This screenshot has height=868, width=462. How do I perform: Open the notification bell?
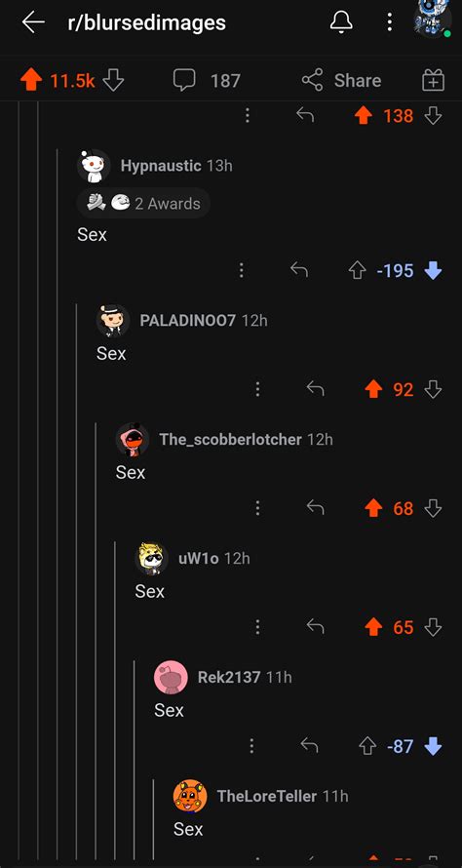point(341,22)
